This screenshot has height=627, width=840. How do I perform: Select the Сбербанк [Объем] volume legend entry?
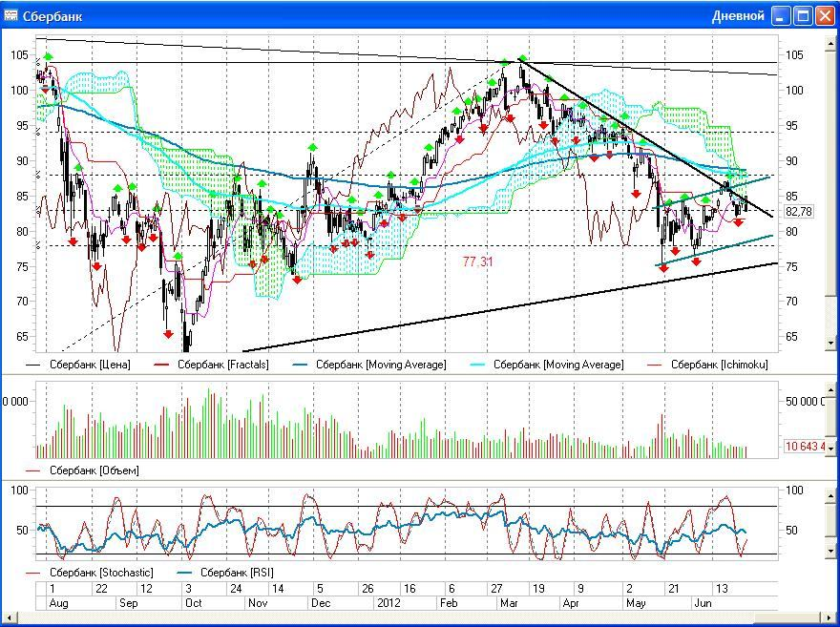tap(94, 470)
